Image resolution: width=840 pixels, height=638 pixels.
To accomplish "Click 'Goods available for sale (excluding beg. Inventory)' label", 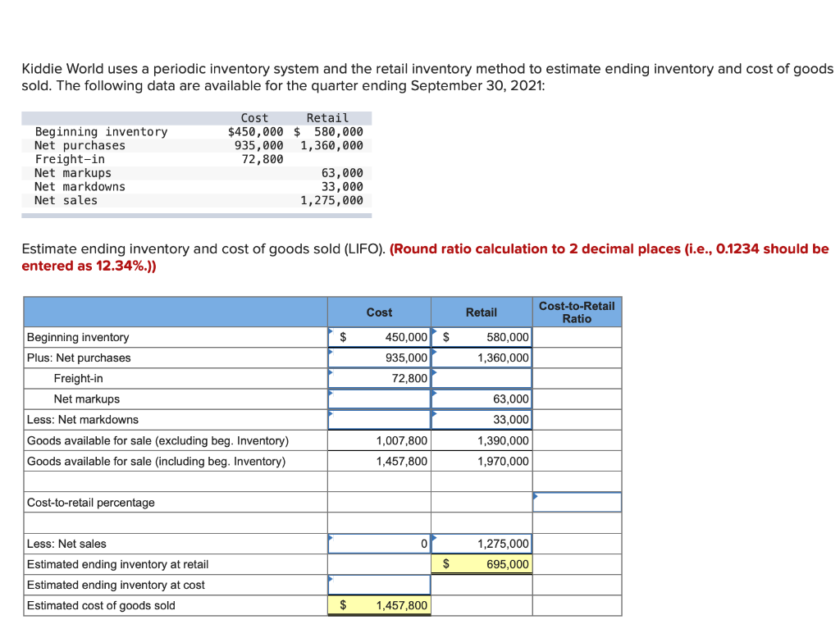I will tap(158, 440).
